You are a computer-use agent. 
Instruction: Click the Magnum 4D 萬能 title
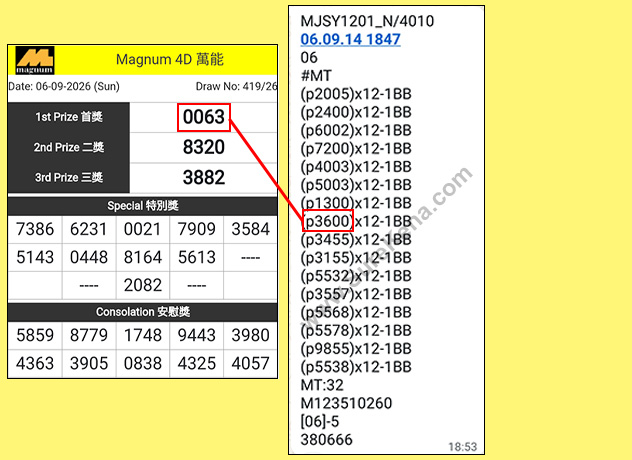(170, 60)
